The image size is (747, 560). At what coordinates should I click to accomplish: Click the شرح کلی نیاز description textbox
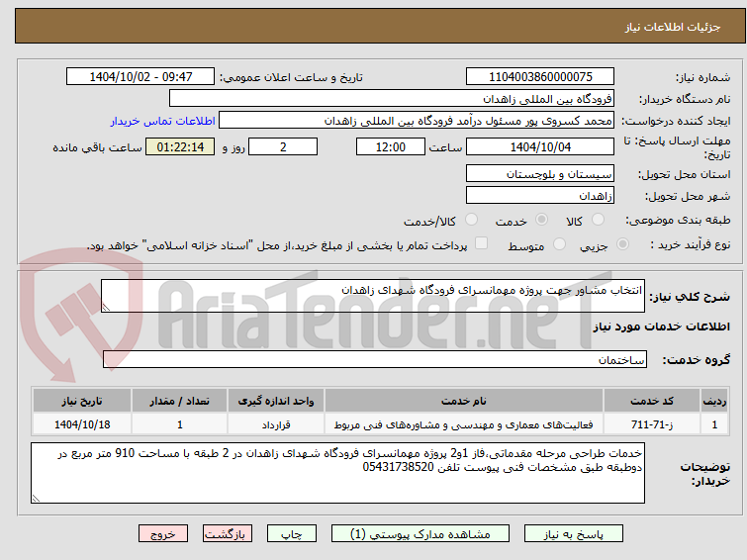(373, 296)
